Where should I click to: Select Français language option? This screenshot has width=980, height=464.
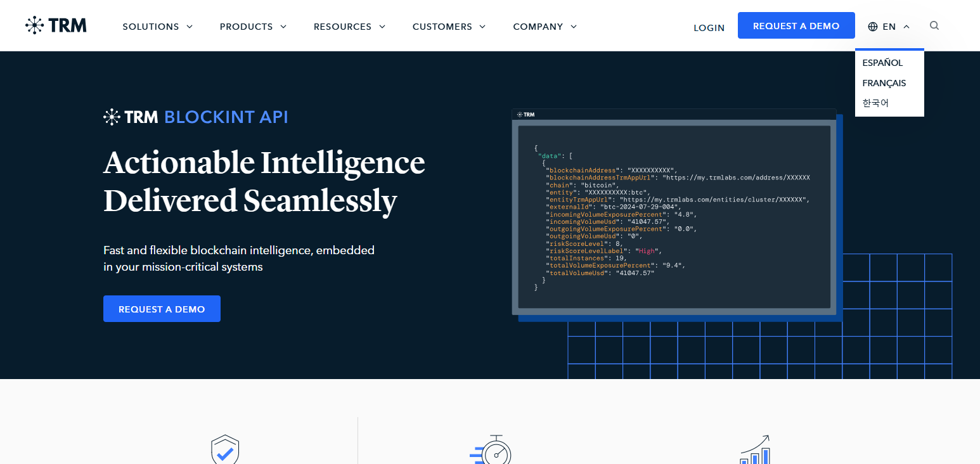884,83
